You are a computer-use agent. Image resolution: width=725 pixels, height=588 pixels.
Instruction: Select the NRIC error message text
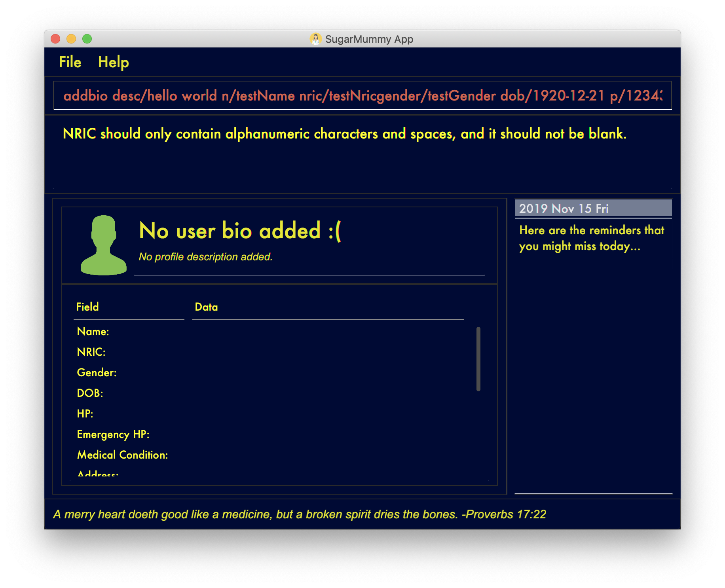pos(344,134)
